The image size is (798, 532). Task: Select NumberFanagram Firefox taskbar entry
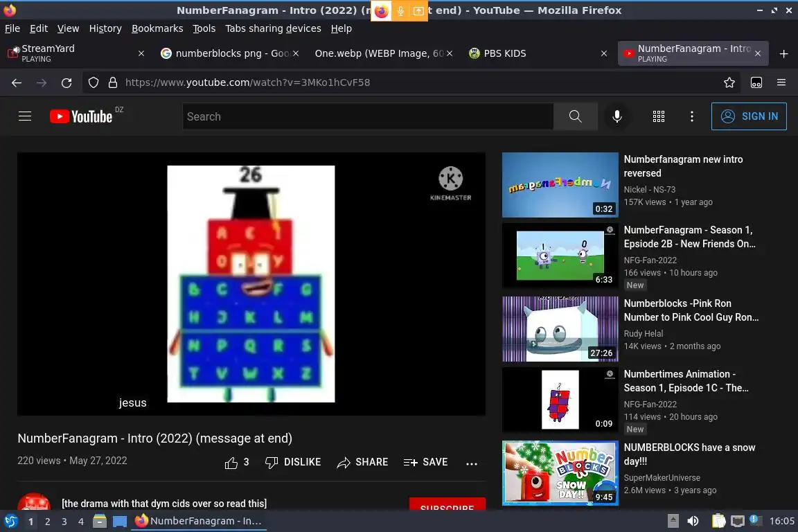[x=199, y=521]
